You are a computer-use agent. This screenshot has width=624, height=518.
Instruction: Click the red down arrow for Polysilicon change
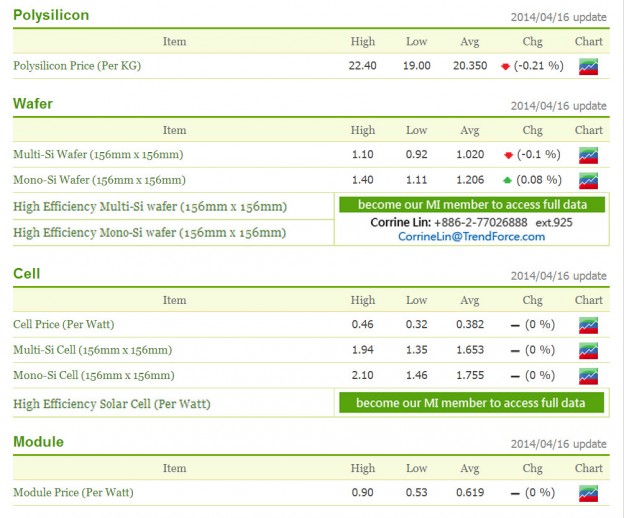click(505, 66)
